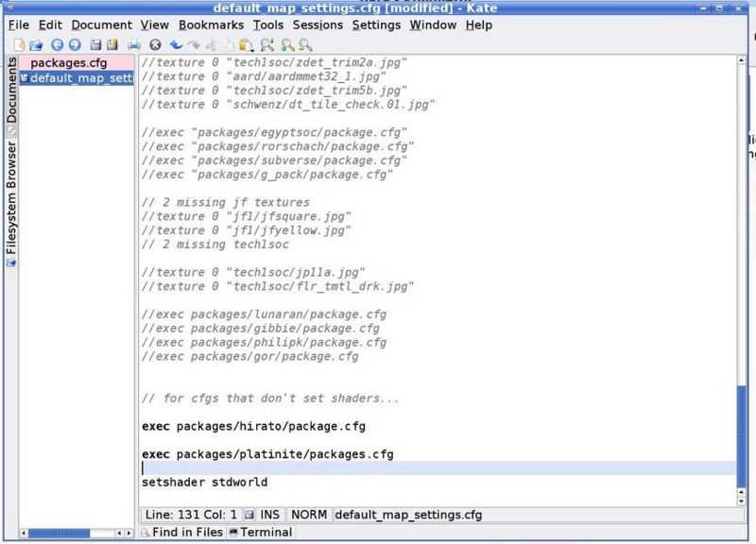Toggle INS insert mode in status bar
The image size is (756, 544).
point(270,515)
